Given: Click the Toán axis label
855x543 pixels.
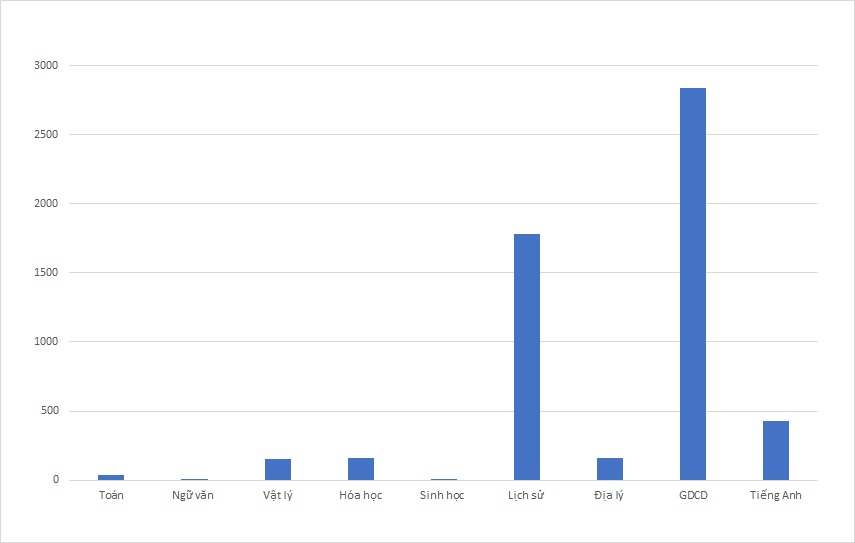Looking at the screenshot, I should coord(111,496).
